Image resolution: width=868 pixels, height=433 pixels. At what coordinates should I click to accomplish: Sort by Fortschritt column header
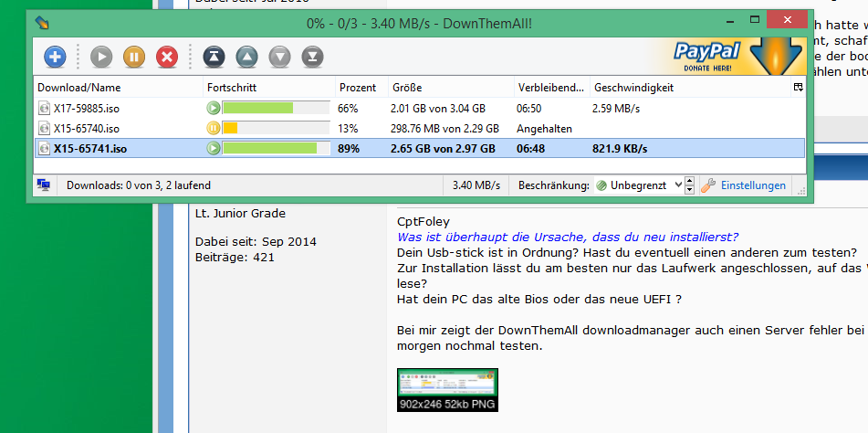pyautogui.click(x=269, y=88)
